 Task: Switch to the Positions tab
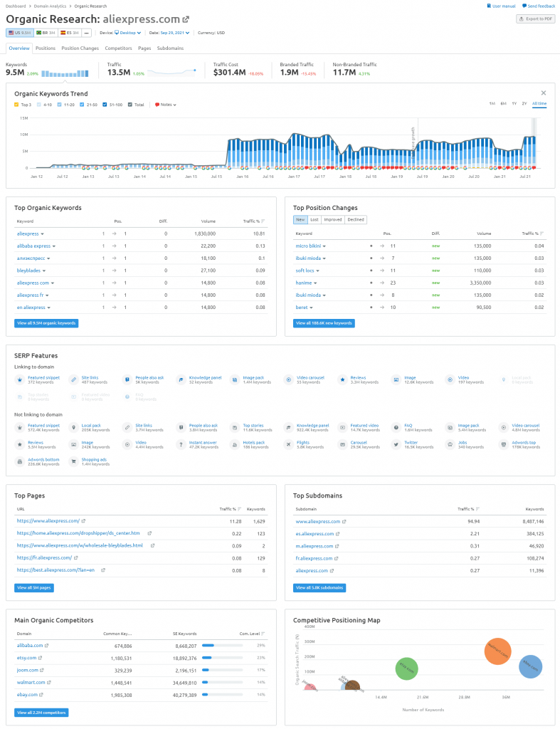46,48
